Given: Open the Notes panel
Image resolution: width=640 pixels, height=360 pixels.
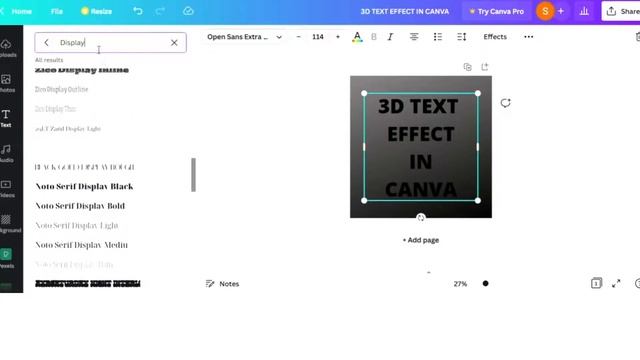Looking at the screenshot, I should tap(222, 284).
